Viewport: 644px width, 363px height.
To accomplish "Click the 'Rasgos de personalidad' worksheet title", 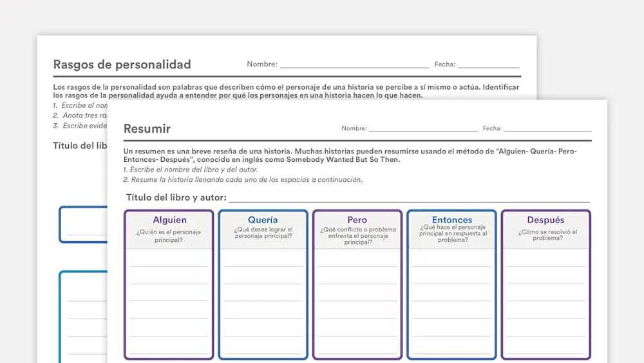I will (x=122, y=64).
